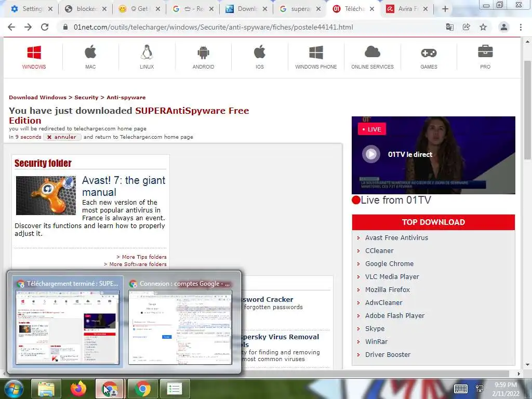
Task: Share this page using the share icon
Action: (x=466, y=27)
